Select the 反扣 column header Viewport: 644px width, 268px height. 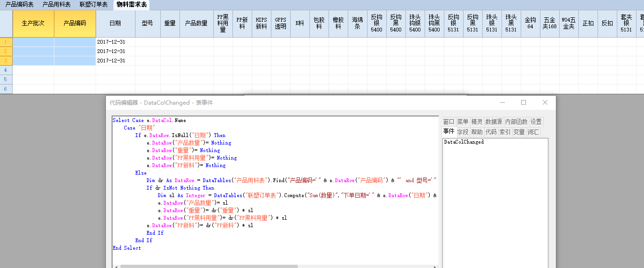click(607, 23)
